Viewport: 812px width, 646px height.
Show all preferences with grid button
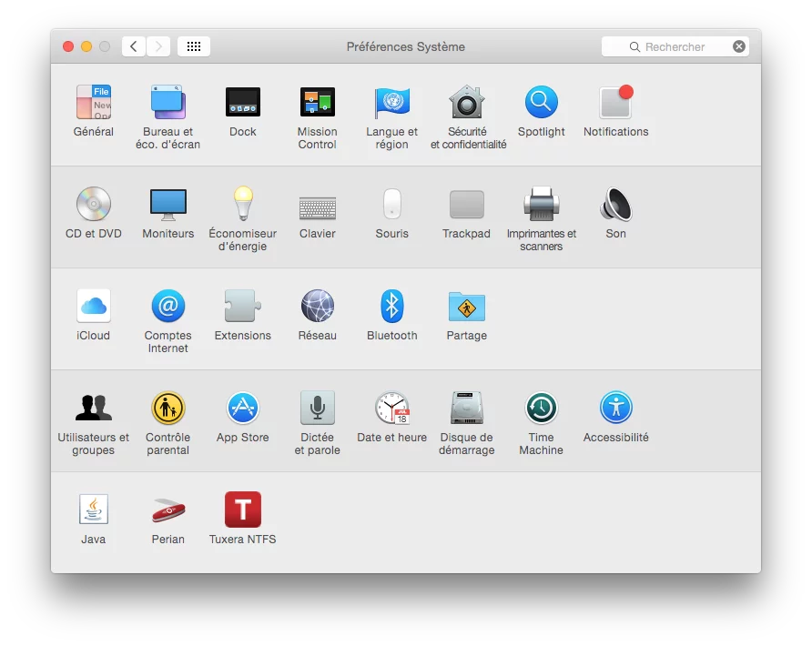point(194,46)
